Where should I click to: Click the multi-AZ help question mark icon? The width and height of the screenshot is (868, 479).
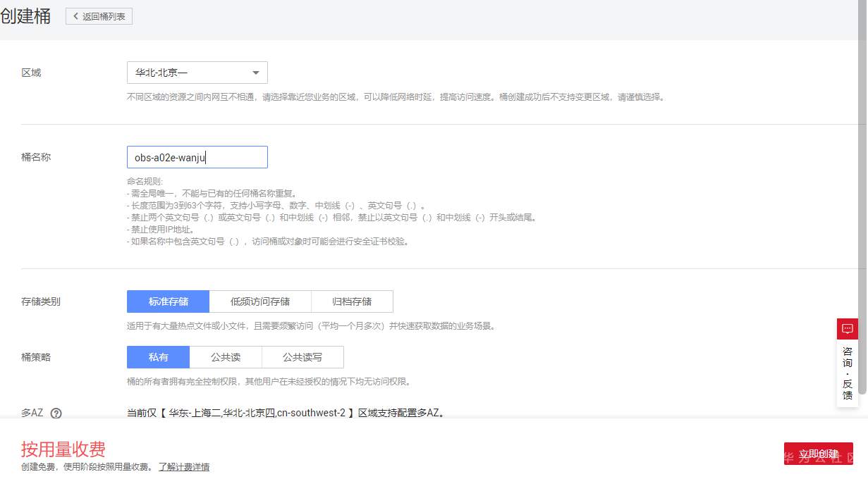click(x=56, y=413)
